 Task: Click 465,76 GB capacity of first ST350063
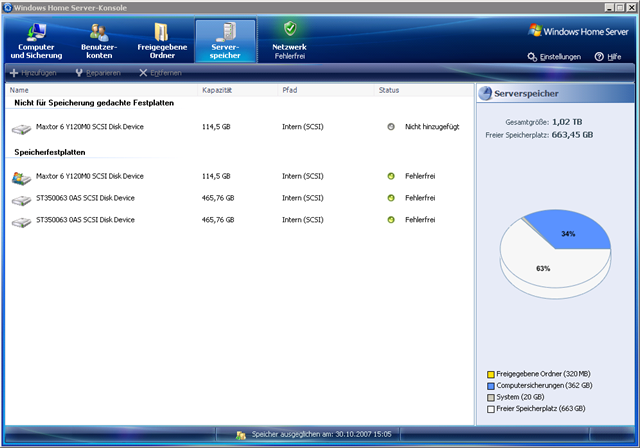point(218,198)
